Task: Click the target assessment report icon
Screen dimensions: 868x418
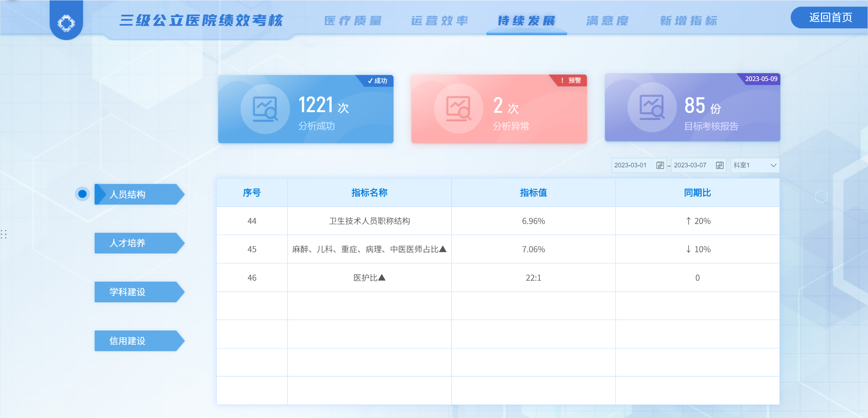Action: pos(652,108)
